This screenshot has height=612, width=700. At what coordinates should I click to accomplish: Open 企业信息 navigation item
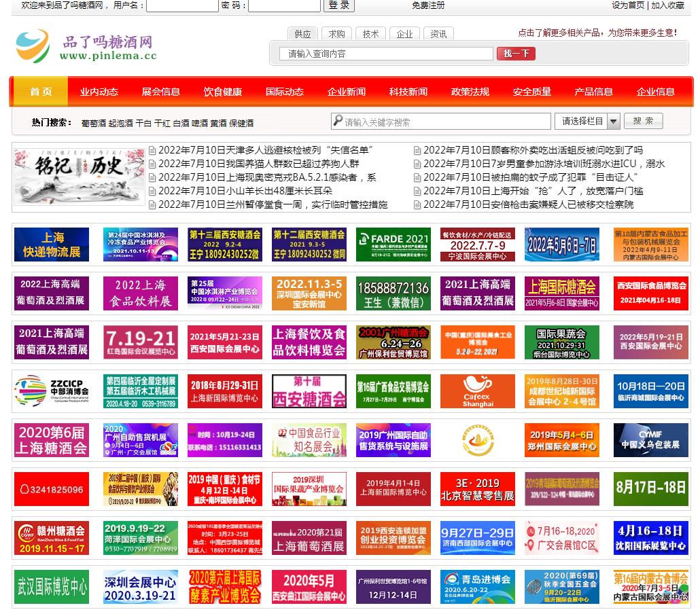pyautogui.click(x=655, y=92)
